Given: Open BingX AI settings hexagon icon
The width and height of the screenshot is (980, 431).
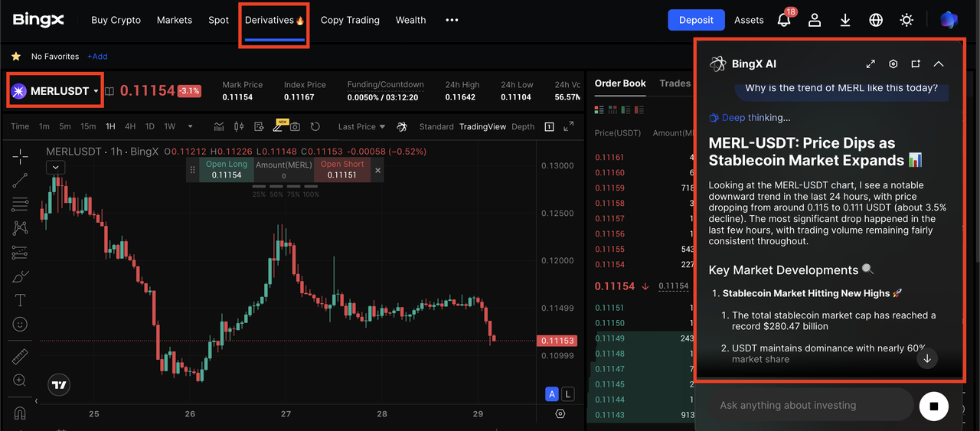Looking at the screenshot, I should click(x=893, y=64).
